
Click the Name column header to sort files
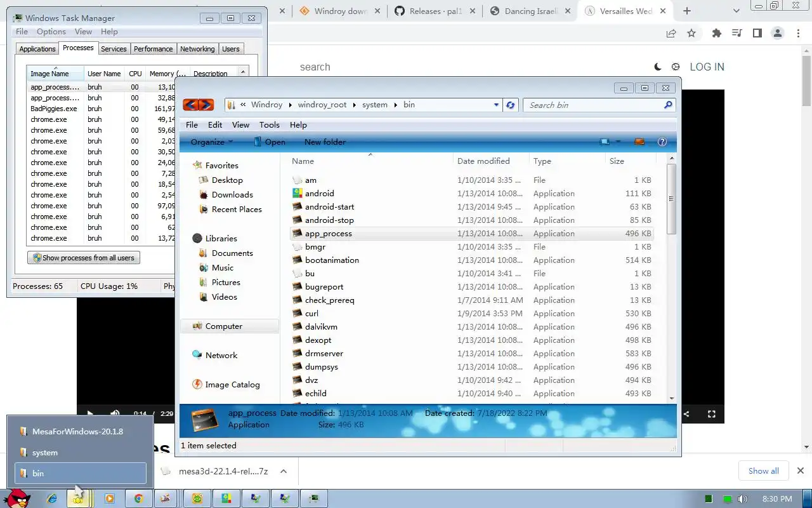pyautogui.click(x=370, y=161)
